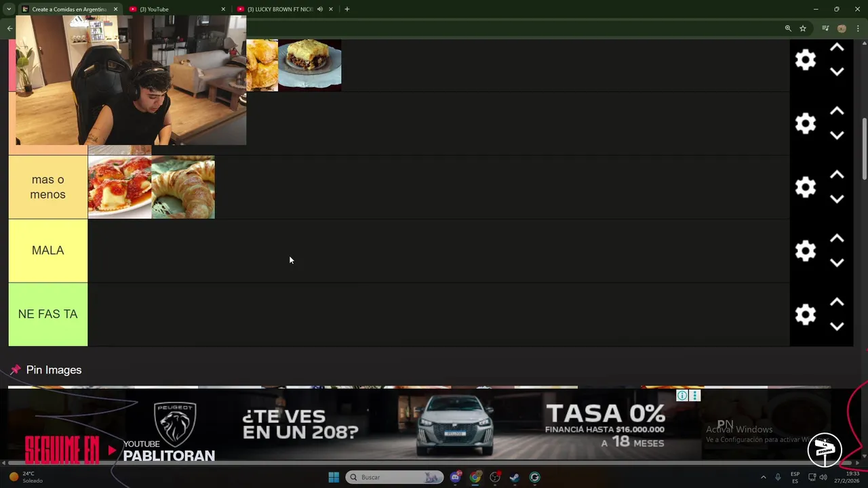Open settings gear for the 'NE FAS TA' row
The width and height of the screenshot is (868, 488).
pos(805,314)
